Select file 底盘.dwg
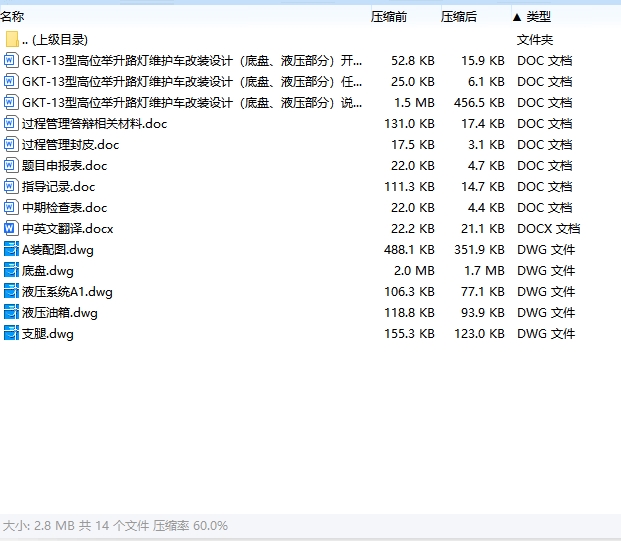This screenshot has height=541, width=621. coord(48,270)
